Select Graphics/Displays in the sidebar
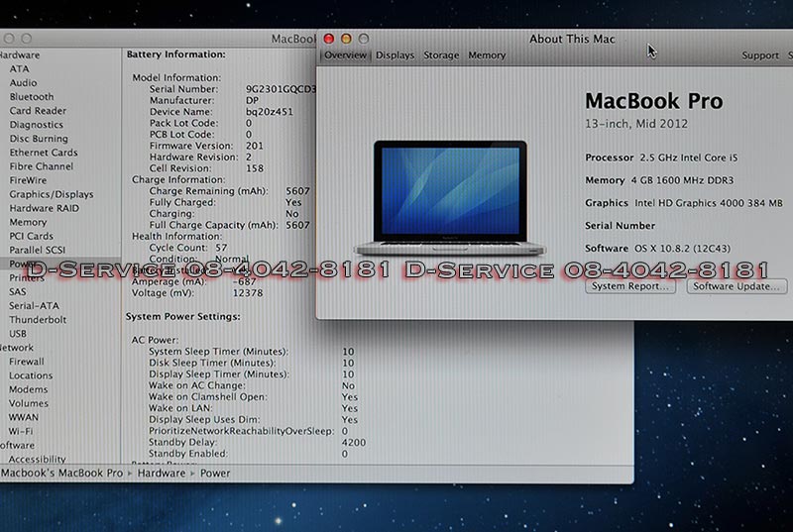793x532 pixels. click(52, 194)
